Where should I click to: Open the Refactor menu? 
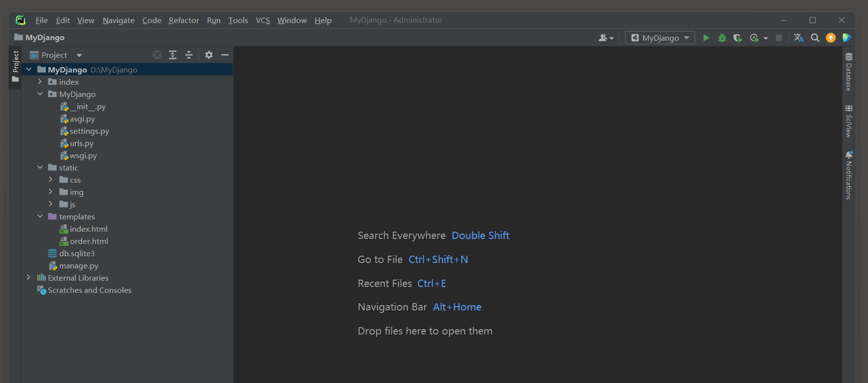(x=184, y=20)
